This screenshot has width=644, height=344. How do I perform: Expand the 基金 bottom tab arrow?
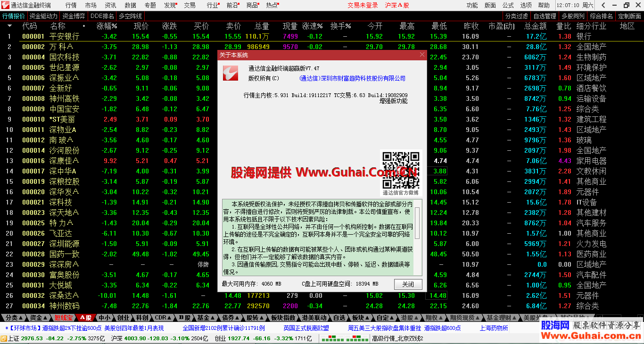point(212,318)
